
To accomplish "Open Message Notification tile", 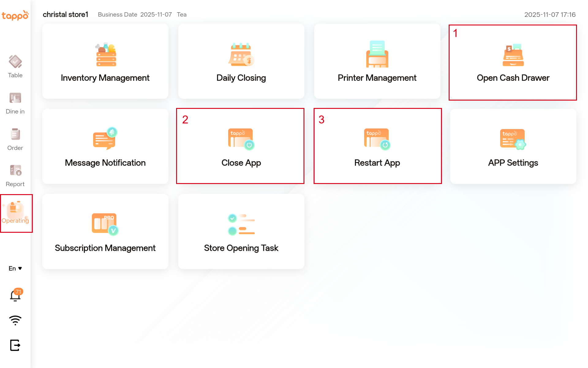I will tap(105, 146).
